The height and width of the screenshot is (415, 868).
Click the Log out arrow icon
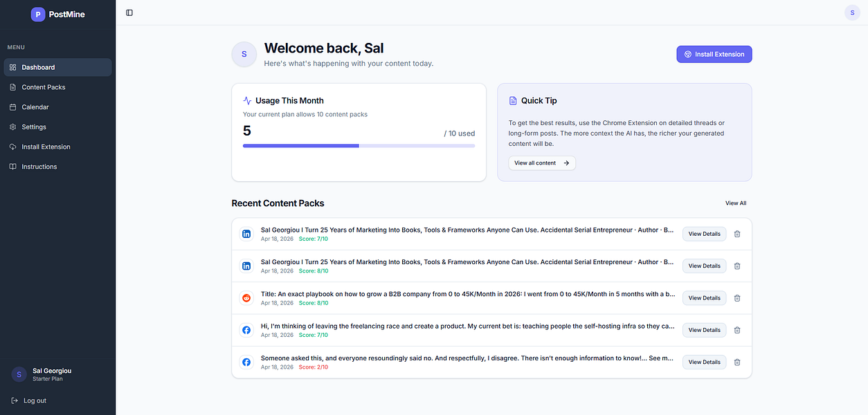click(15, 400)
